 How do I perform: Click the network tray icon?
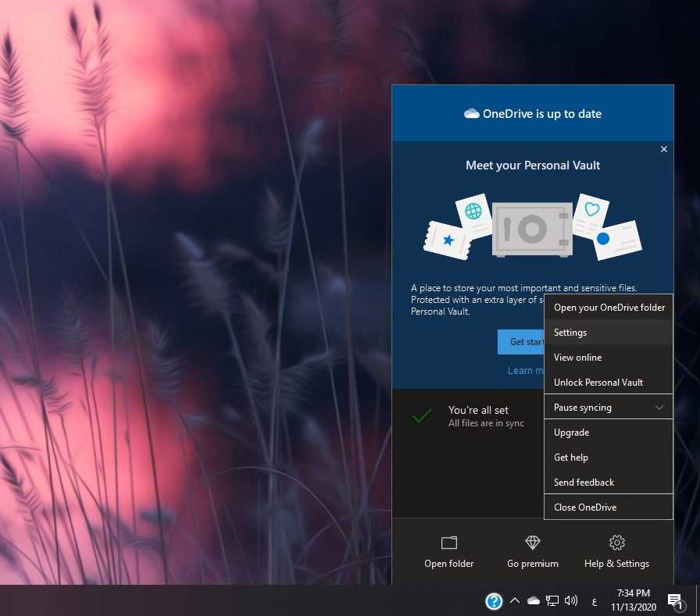click(552, 600)
